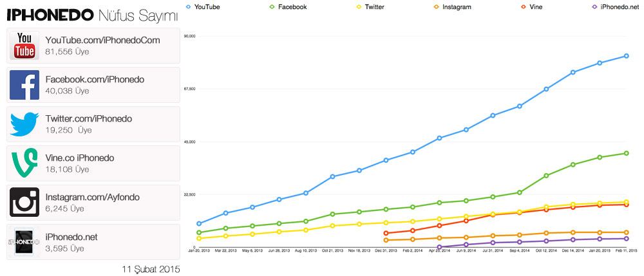Click the Vine data point at Dec 31, 2013
Image resolution: width=644 pixels, height=276 pixels.
point(386,233)
